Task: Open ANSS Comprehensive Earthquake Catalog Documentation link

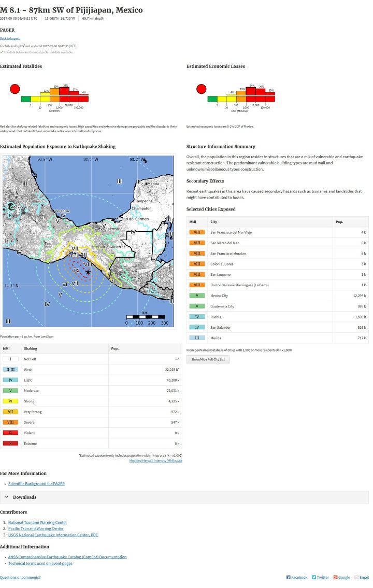Action: click(x=67, y=557)
